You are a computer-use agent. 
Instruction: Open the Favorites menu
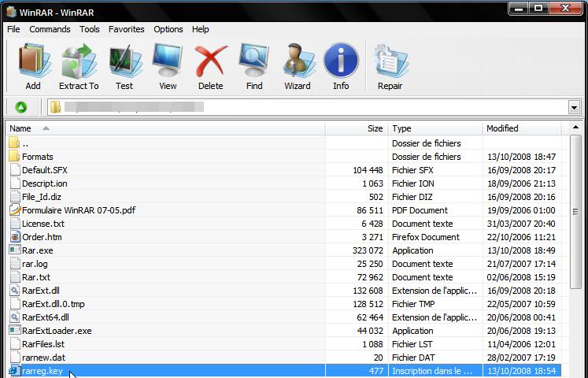pos(127,29)
